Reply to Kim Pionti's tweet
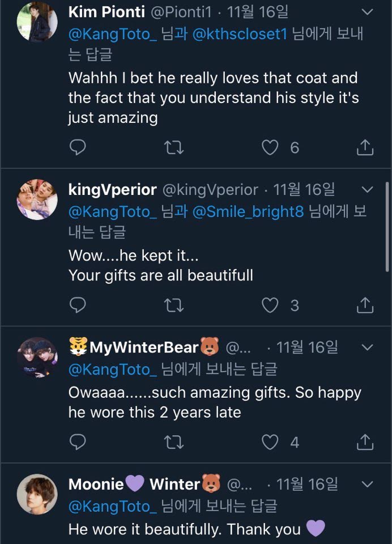392x544 pixels. click(x=77, y=148)
